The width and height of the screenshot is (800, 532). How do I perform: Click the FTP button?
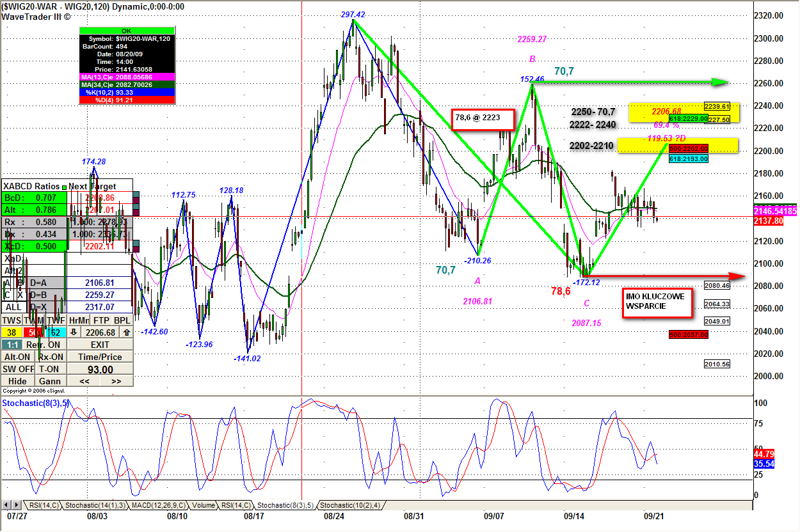click(100, 320)
